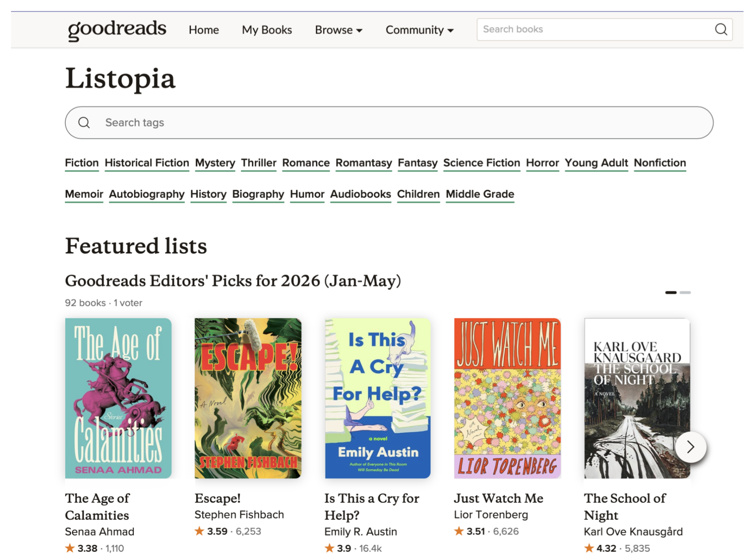This screenshot has width=752, height=560.
Task: Click The School of Night cover
Action: click(637, 398)
